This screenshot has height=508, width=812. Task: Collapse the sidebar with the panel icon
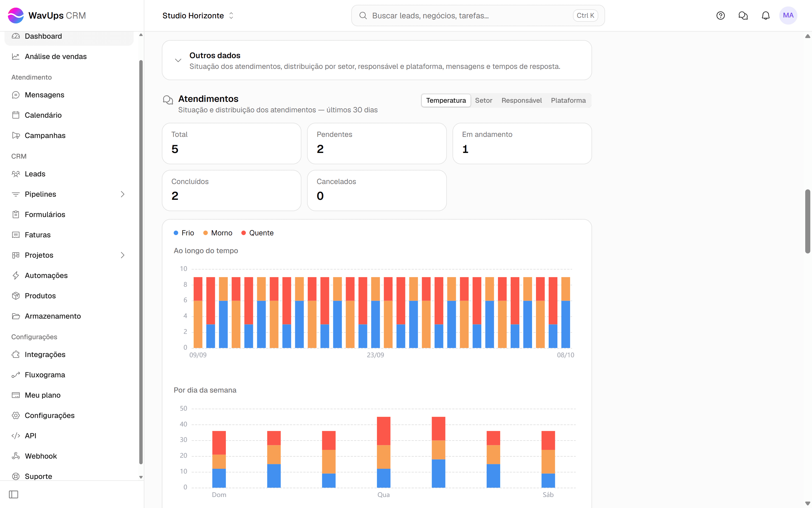coord(14,494)
